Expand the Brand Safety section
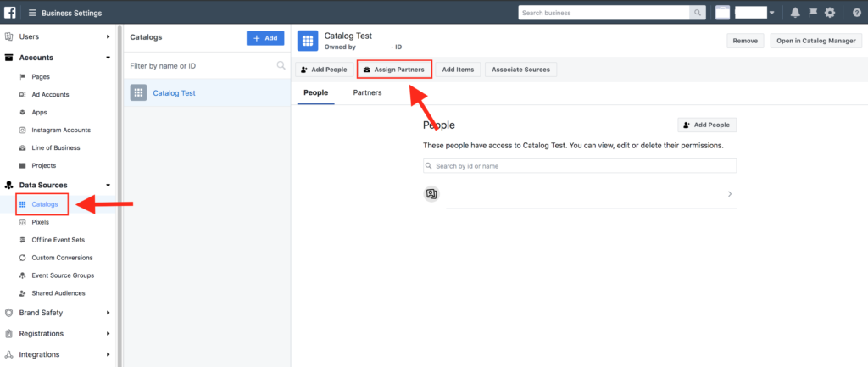 pos(108,313)
